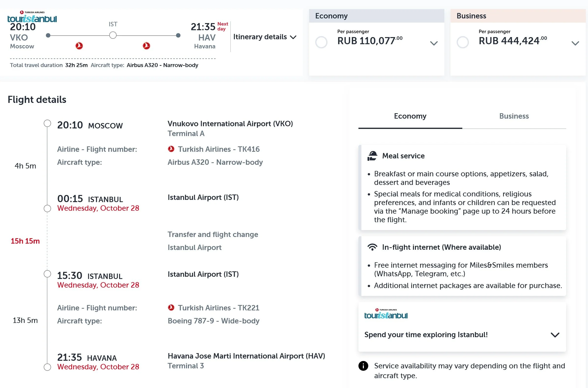Click the VKO origin airport code
Viewport: 588px width, 388px height.
point(19,38)
